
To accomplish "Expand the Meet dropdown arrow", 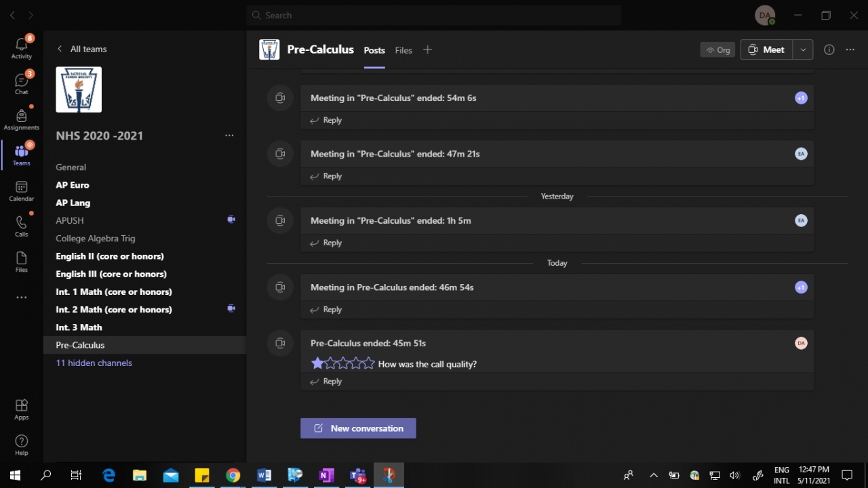I will 803,49.
